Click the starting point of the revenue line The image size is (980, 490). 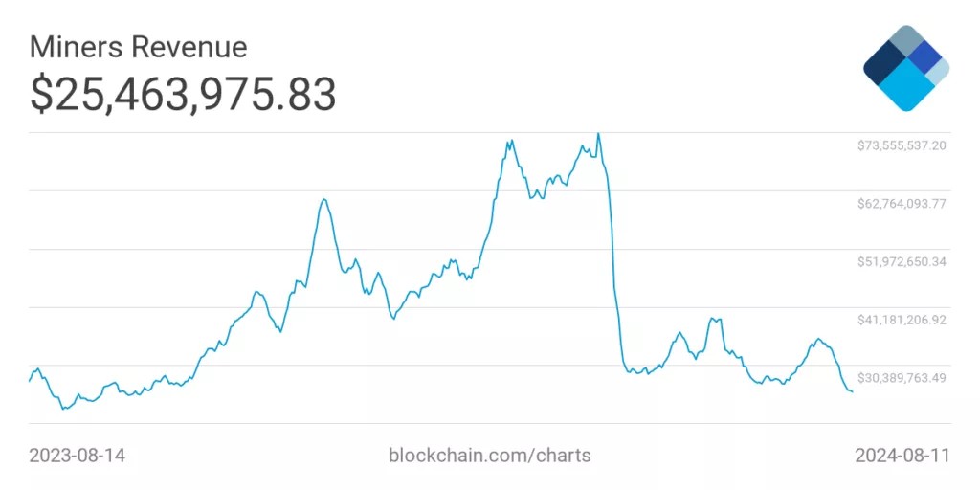(x=30, y=381)
